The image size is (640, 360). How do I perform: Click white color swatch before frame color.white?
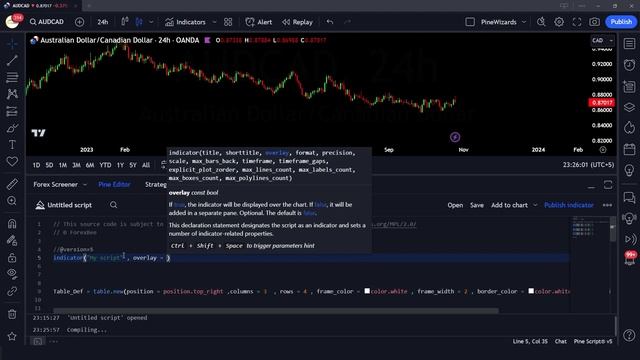point(367,291)
